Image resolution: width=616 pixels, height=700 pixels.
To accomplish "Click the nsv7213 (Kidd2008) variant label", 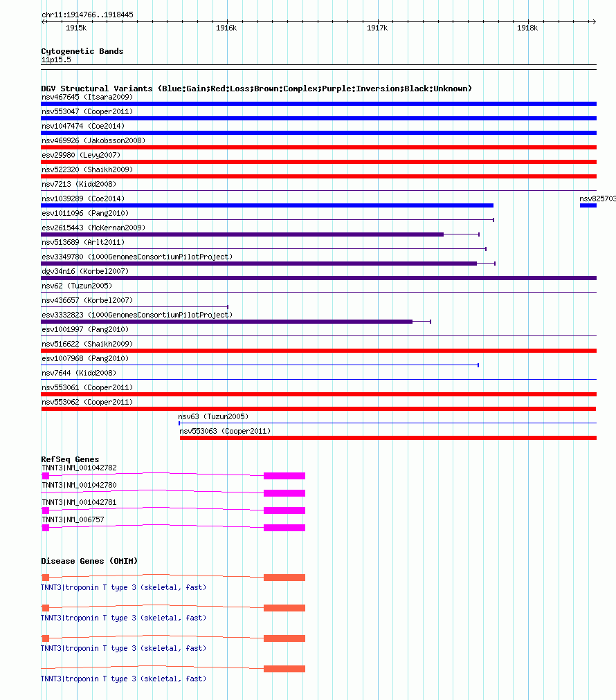I will 79,184.
